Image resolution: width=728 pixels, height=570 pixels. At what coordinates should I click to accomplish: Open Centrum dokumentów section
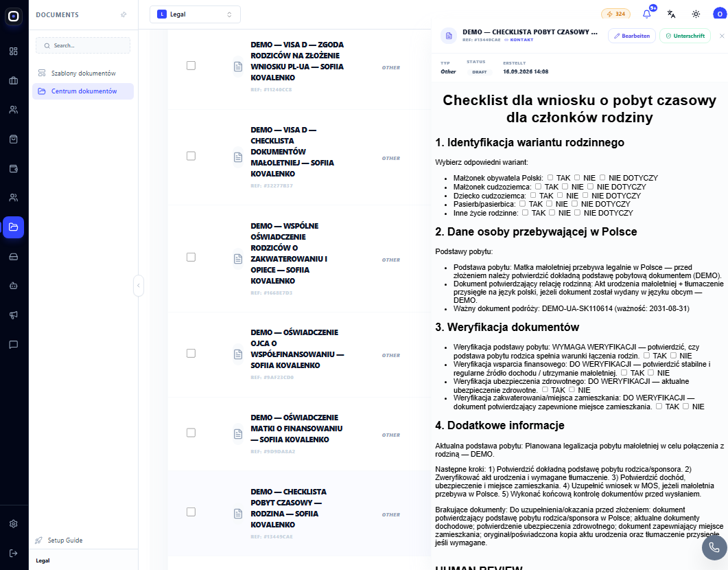coord(83,91)
